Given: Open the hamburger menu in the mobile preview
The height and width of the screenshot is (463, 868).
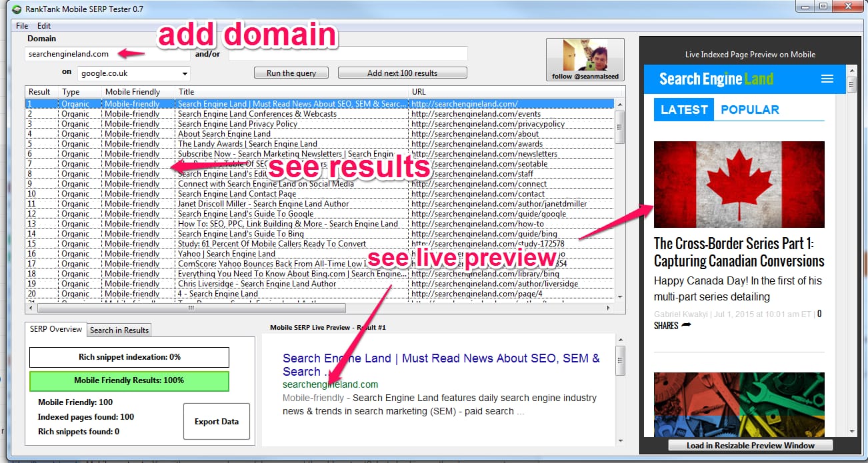Looking at the screenshot, I should pyautogui.click(x=827, y=79).
